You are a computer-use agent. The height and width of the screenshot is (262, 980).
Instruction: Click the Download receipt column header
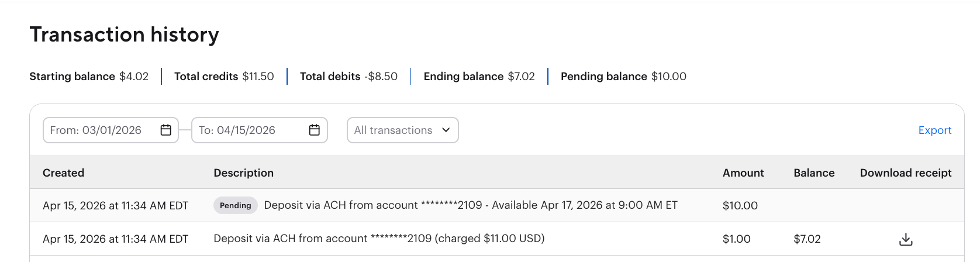(905, 173)
